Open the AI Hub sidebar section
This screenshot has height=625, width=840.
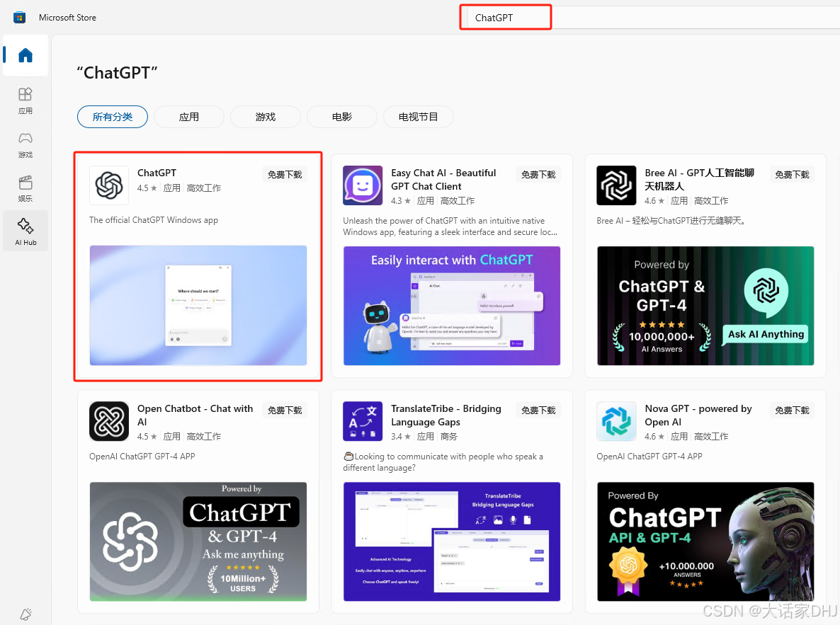coord(25,231)
